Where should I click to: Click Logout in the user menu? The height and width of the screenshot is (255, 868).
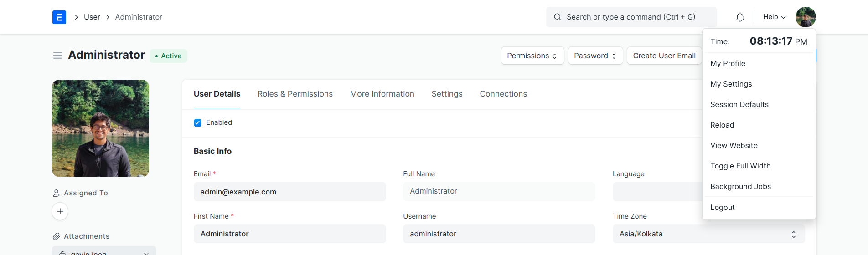click(759, 207)
